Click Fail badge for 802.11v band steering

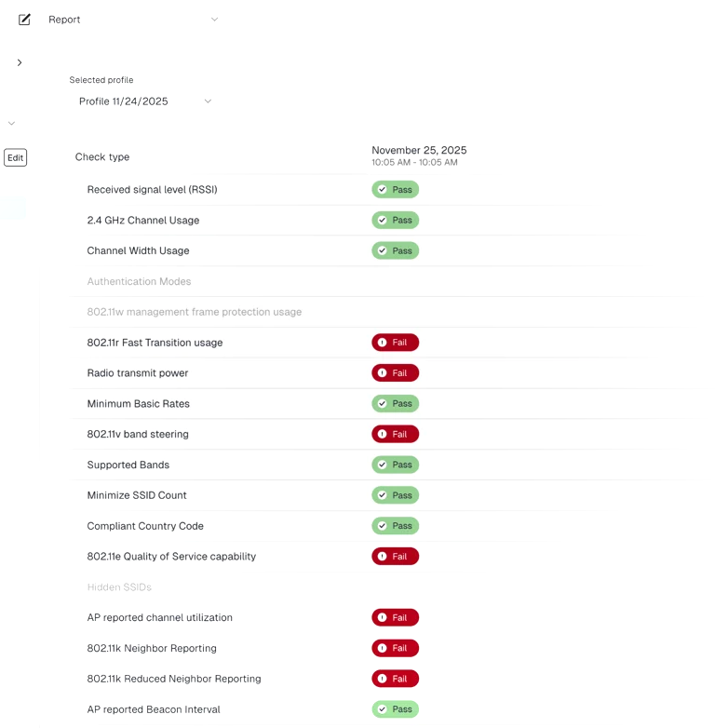[395, 435]
